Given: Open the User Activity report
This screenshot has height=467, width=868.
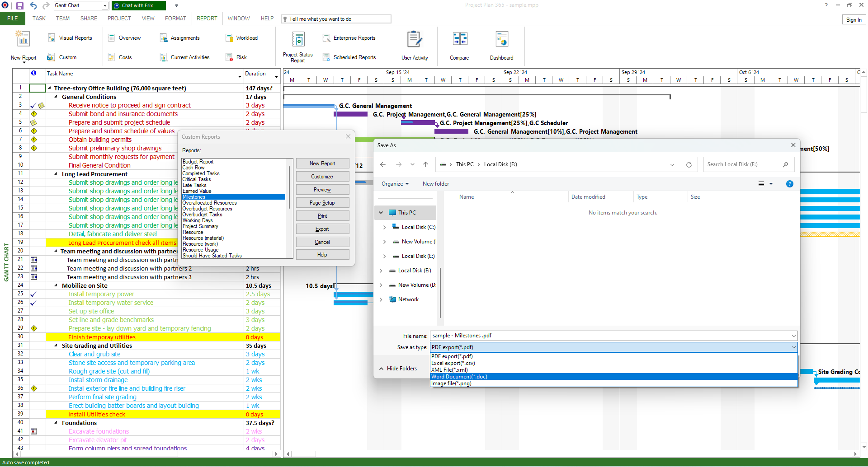Looking at the screenshot, I should click(x=415, y=45).
